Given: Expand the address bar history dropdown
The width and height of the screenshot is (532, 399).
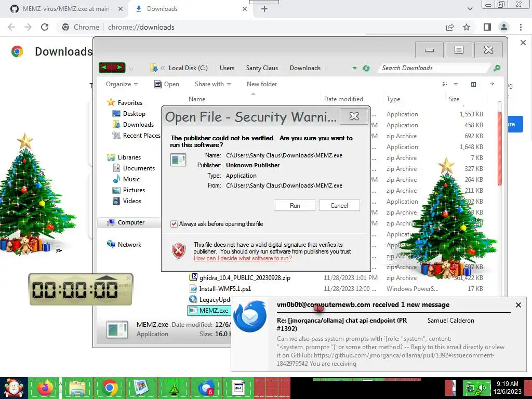Looking at the screenshot, I should point(354,68).
